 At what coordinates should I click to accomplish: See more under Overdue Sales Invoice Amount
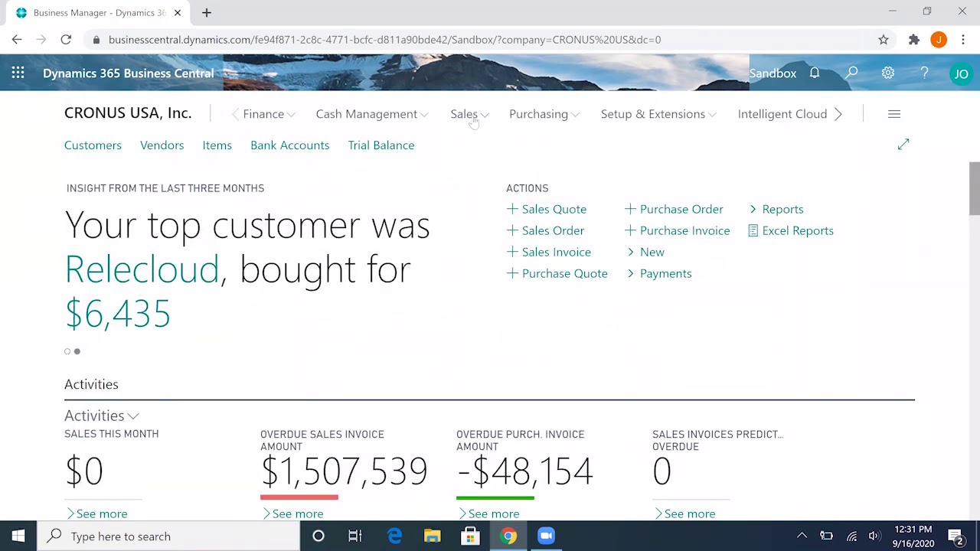click(292, 514)
